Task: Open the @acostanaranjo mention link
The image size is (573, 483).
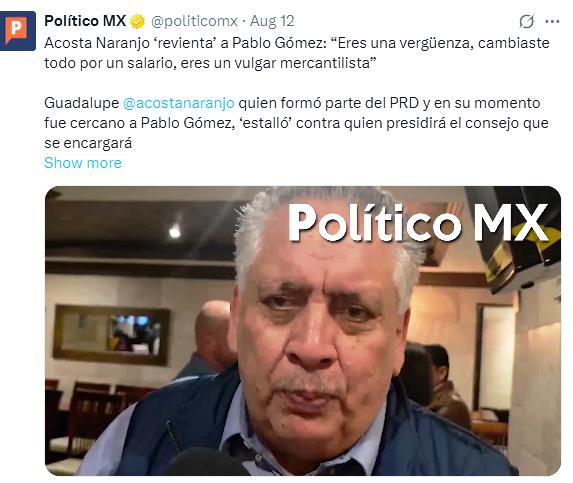Action: tap(179, 103)
